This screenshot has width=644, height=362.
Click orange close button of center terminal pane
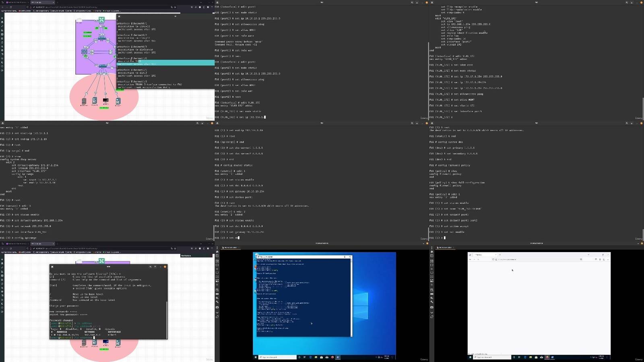(427, 123)
